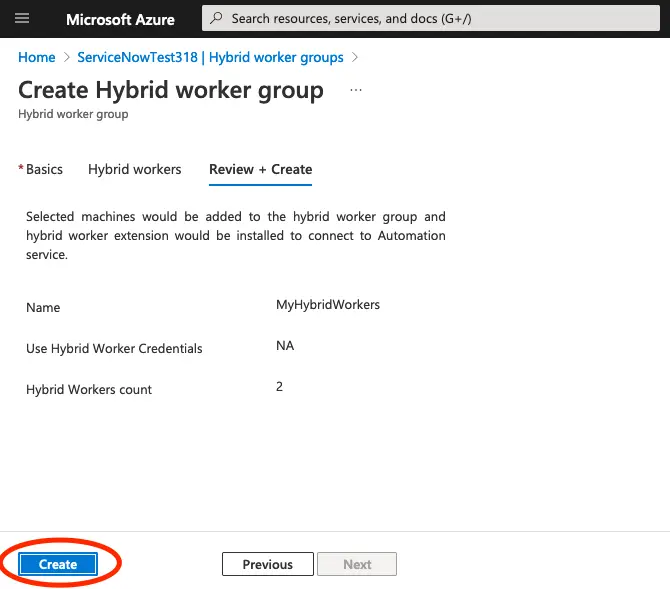Viewport: 670px width, 589px height.
Task: Switch to the Hybrid workers tab
Action: click(135, 169)
